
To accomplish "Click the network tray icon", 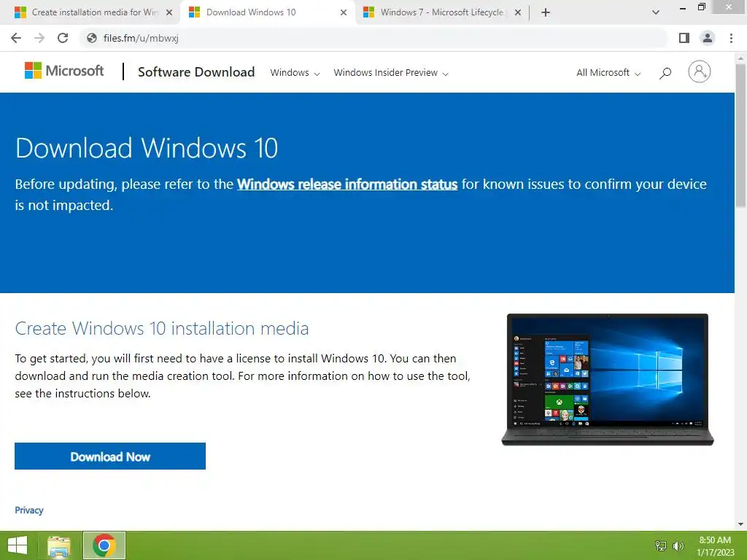I will click(x=661, y=545).
